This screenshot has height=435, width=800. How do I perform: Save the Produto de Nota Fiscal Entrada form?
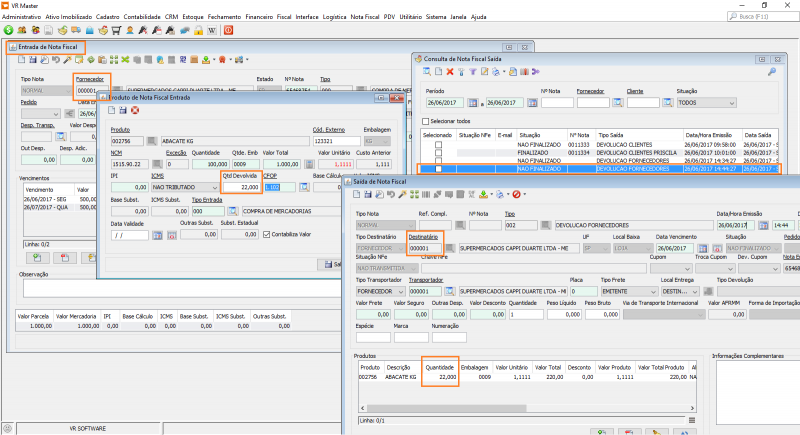coord(123,110)
